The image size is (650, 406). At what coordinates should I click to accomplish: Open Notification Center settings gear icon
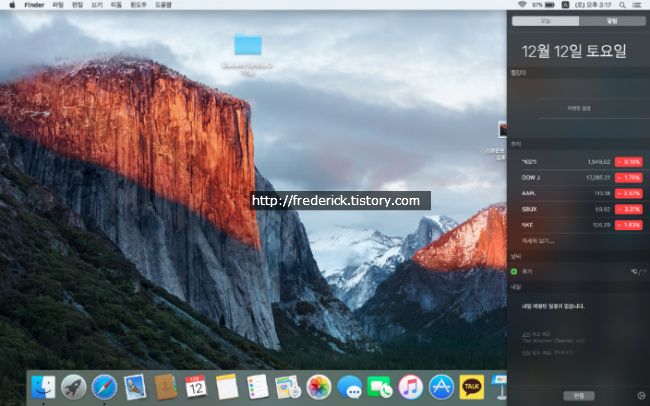641,395
